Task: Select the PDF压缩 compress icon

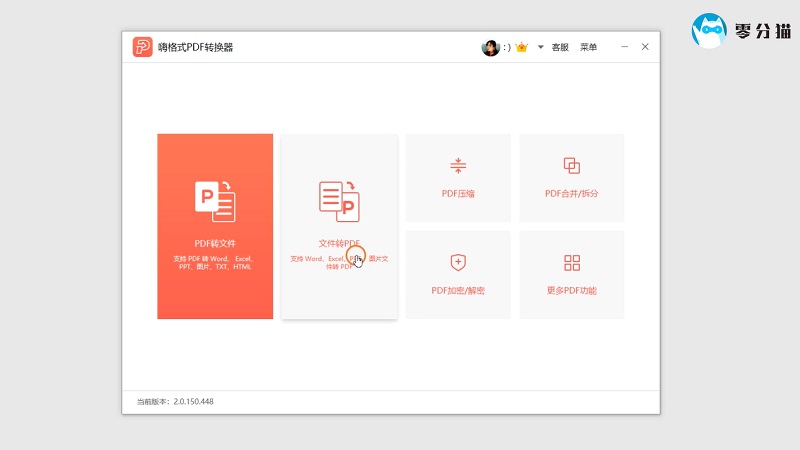Action: (458, 165)
